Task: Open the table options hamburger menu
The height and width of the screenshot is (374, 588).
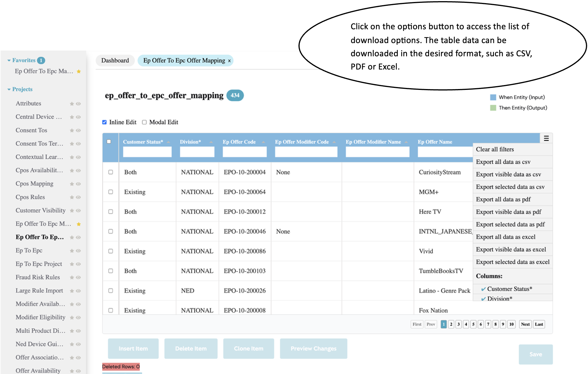Action: pyautogui.click(x=546, y=138)
